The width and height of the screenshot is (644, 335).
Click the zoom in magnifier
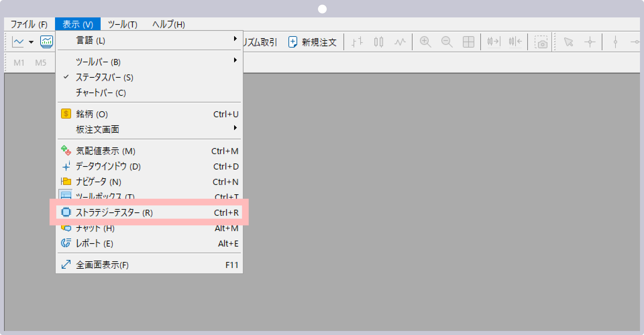[x=426, y=42]
